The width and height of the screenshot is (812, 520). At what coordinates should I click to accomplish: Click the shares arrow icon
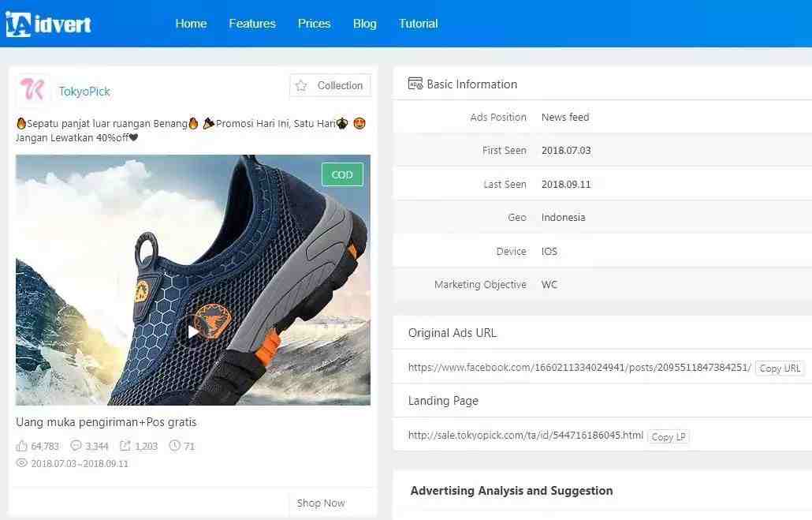coord(125,446)
